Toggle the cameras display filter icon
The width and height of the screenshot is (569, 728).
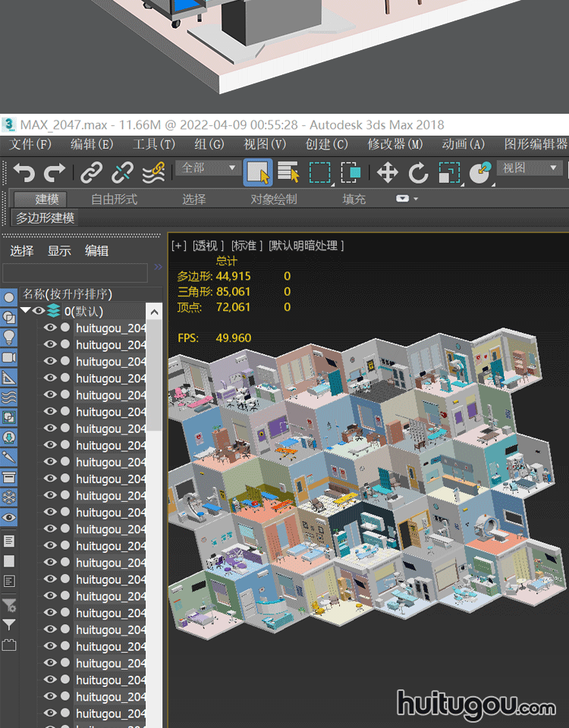click(x=9, y=357)
